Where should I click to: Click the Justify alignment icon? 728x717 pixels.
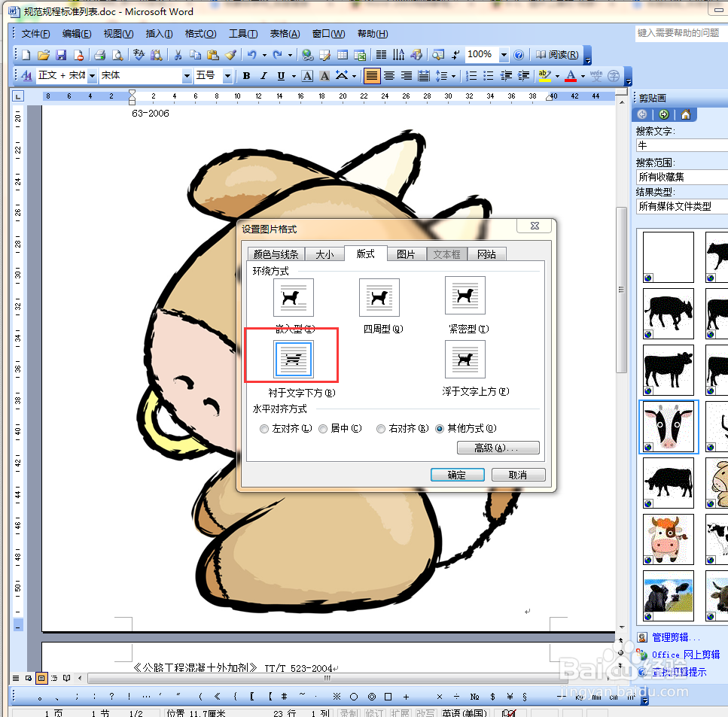click(371, 76)
